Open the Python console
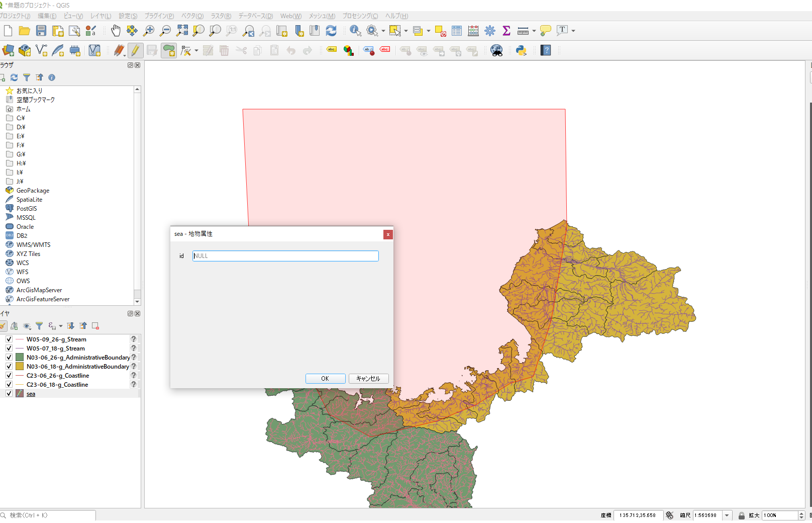The image size is (812, 523). pyautogui.click(x=521, y=50)
